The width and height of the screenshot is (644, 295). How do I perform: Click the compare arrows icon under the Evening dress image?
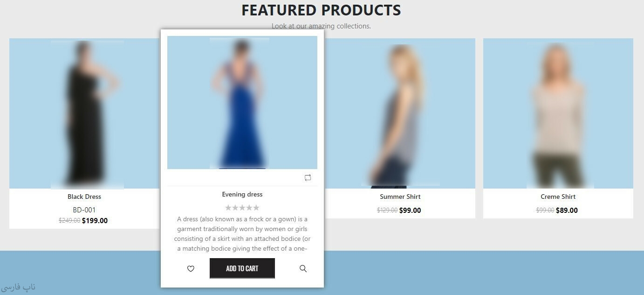click(x=308, y=178)
